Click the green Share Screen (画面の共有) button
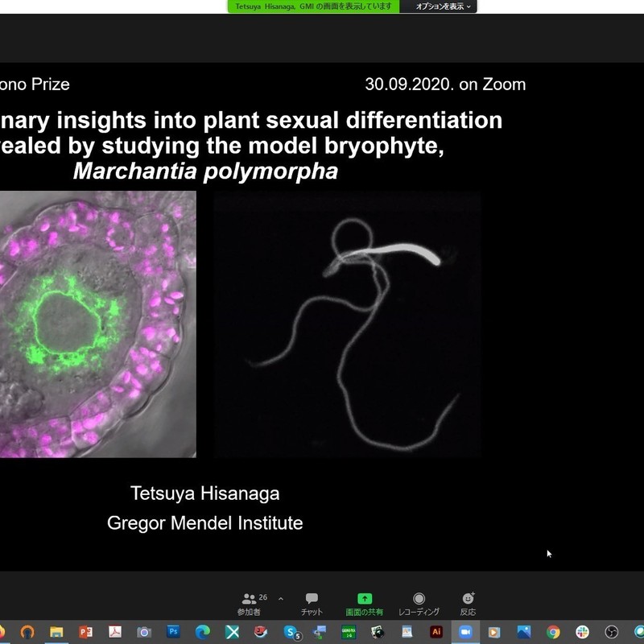The height and width of the screenshot is (644, 644). [x=365, y=603]
